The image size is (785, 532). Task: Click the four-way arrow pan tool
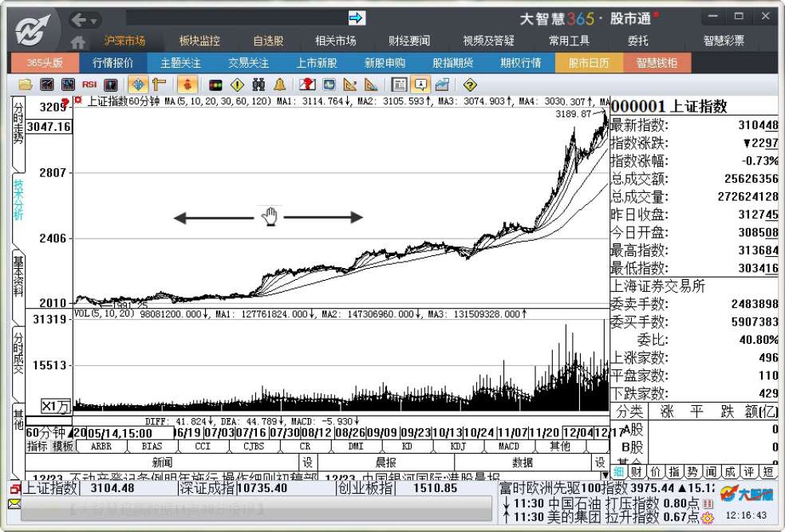click(138, 85)
